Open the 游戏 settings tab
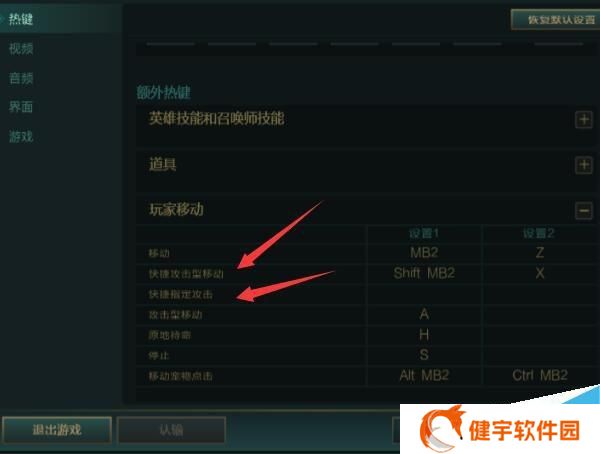The height and width of the screenshot is (454, 600). click(x=21, y=136)
